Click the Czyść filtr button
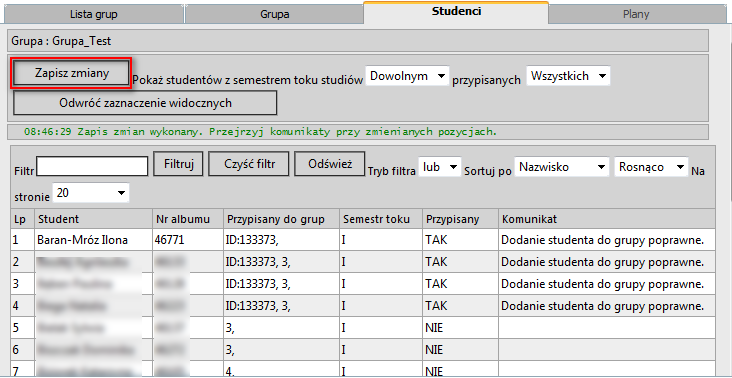Screen dimensions: 732x378 [249, 164]
